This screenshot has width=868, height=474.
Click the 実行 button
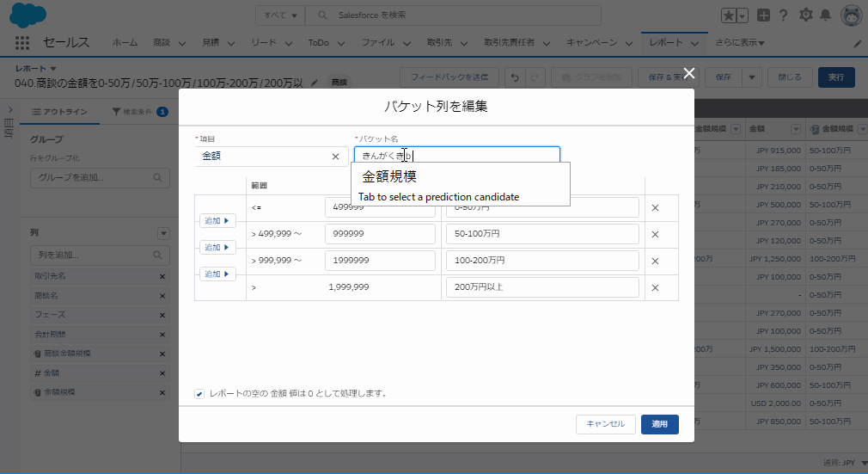pos(836,77)
